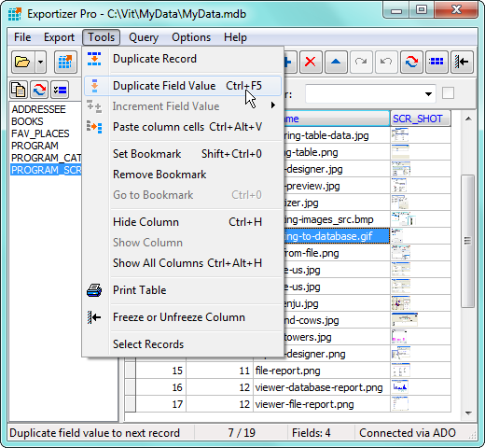Select highlighted PROGRAM_SCR table in list
This screenshot has height=448, width=485.
click(x=46, y=170)
